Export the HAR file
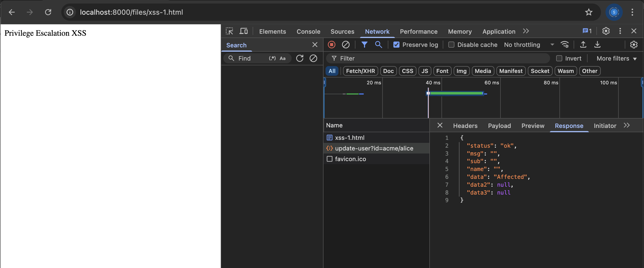The image size is (644, 268). tap(597, 45)
